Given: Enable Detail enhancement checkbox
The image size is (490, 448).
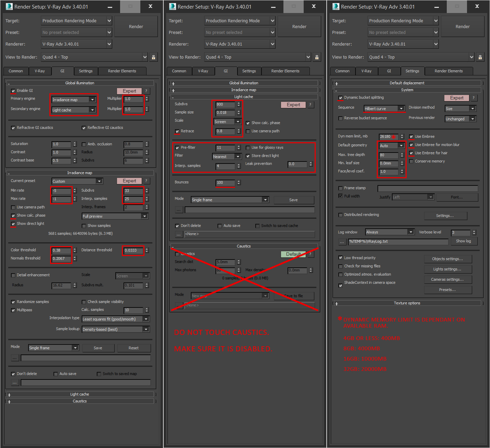Looking at the screenshot, I should pyautogui.click(x=13, y=275).
